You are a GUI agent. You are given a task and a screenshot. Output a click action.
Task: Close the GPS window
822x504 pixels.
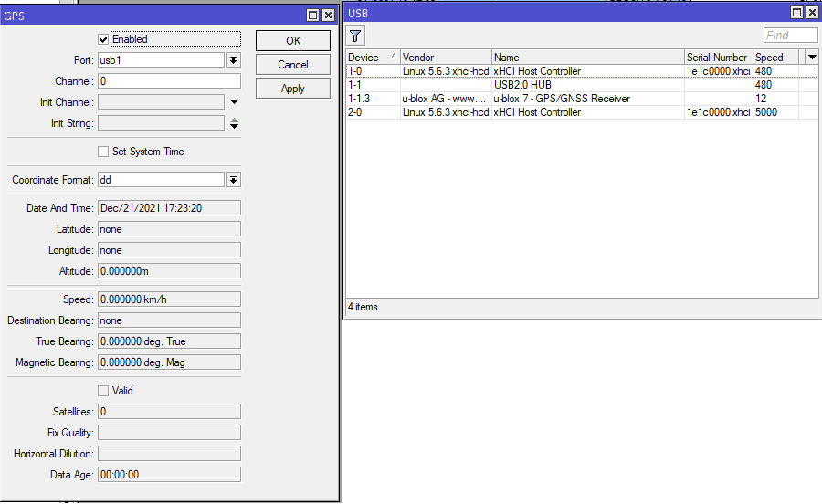click(x=328, y=16)
